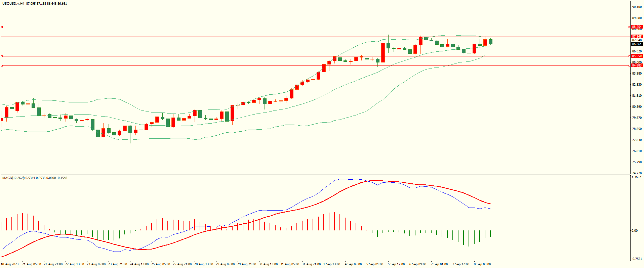The width and height of the screenshot is (644, 268).
Task: Select the red 85.550 price level tag
Action: click(x=637, y=56)
